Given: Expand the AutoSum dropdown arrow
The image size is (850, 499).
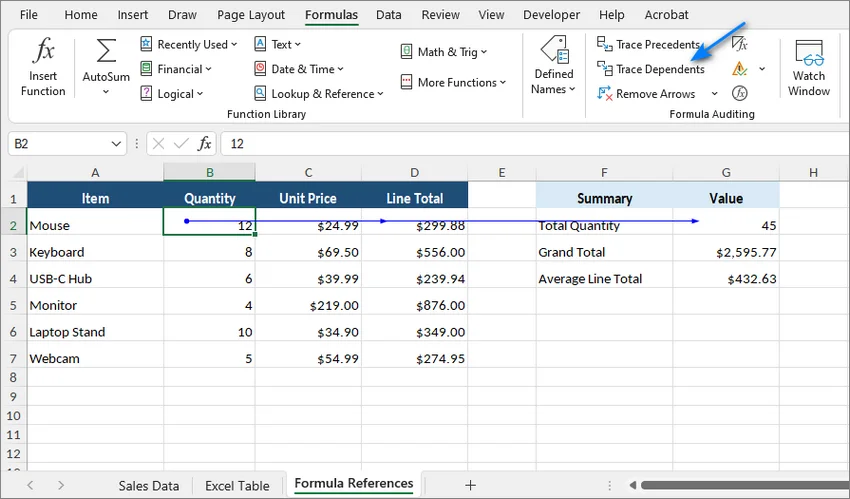Looking at the screenshot, I should [x=106, y=92].
